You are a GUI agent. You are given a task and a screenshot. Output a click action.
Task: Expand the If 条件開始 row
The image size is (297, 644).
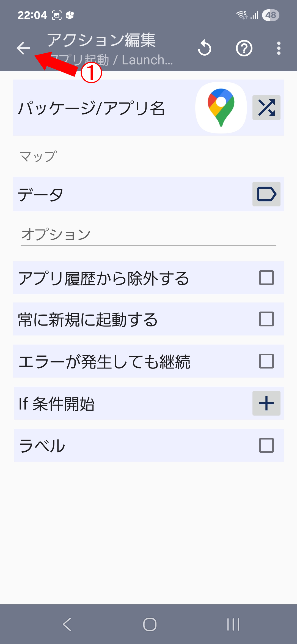click(x=266, y=403)
